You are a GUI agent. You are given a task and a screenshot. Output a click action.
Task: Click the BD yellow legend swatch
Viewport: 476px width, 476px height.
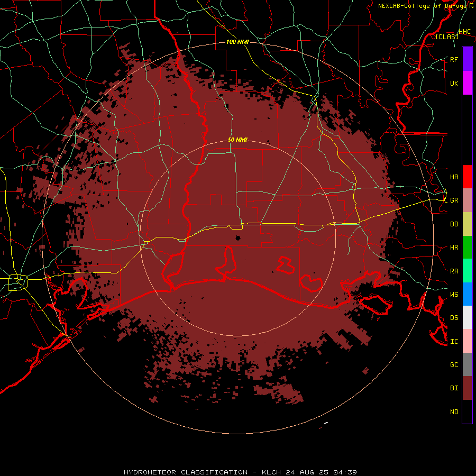(x=467, y=224)
